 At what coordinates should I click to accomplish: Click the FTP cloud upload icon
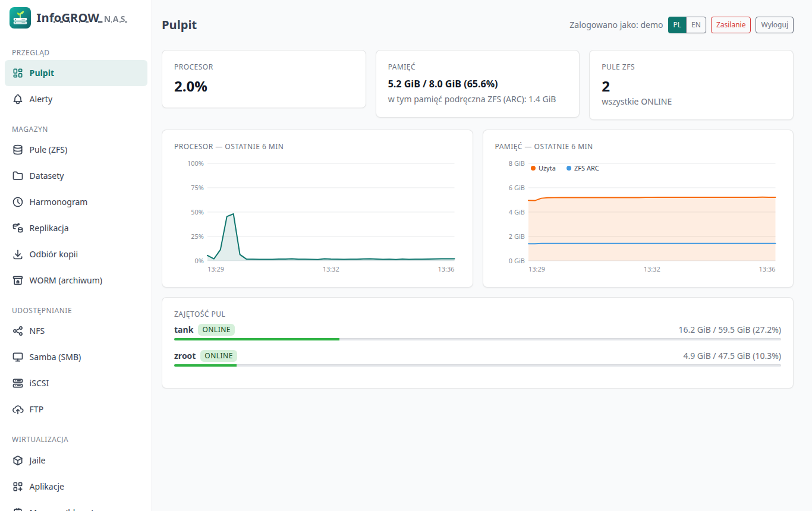(x=18, y=409)
